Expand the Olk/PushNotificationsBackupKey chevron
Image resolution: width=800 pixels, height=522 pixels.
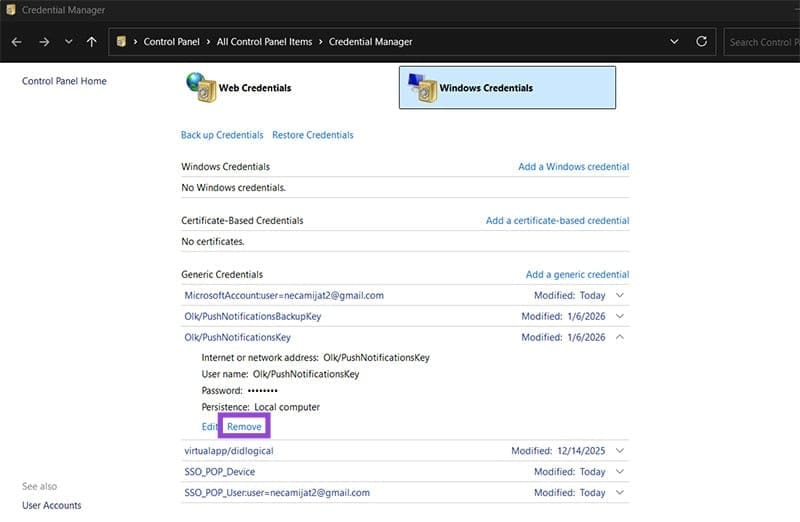[x=620, y=316]
